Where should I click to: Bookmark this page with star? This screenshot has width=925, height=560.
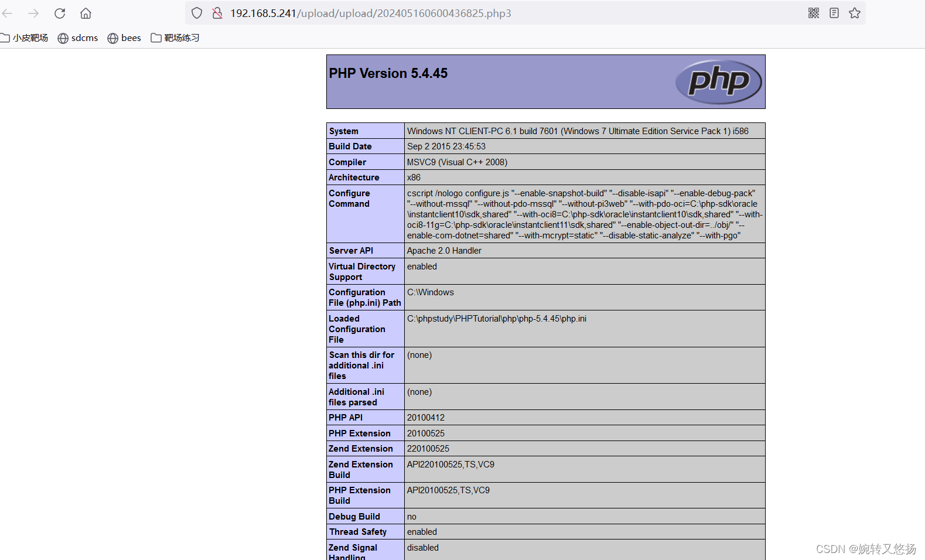pos(855,13)
